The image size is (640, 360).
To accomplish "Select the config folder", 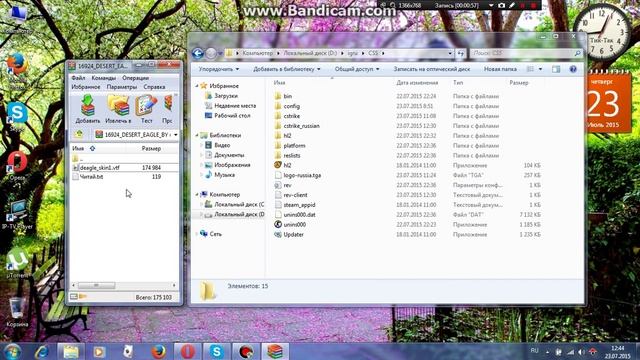I will click(287, 106).
